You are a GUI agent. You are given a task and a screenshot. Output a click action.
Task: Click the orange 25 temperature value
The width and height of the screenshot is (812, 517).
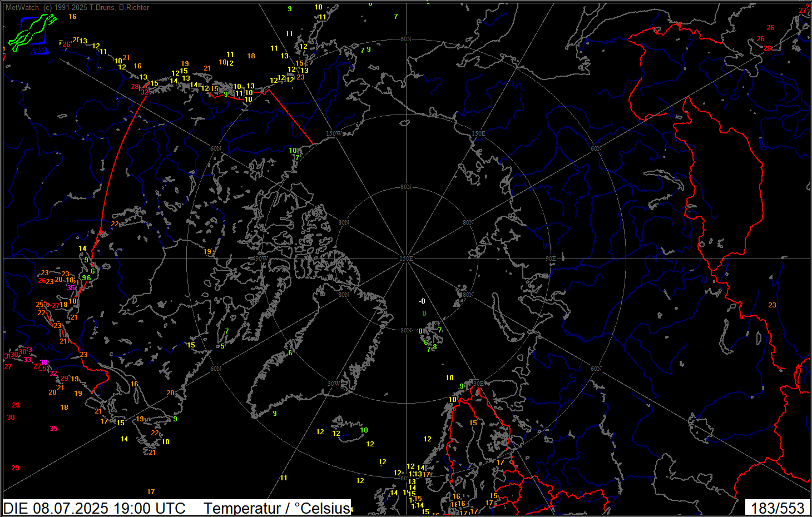pos(40,305)
